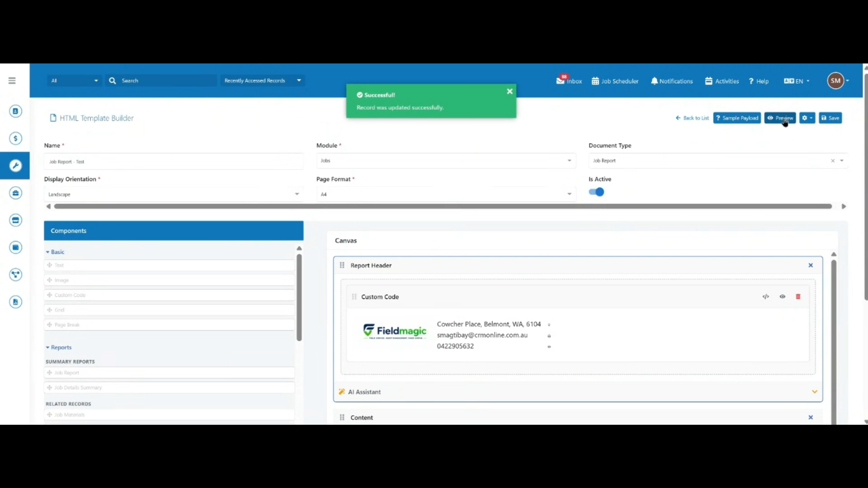Open the settings gear dropdown
The image size is (868, 488).
[807, 118]
